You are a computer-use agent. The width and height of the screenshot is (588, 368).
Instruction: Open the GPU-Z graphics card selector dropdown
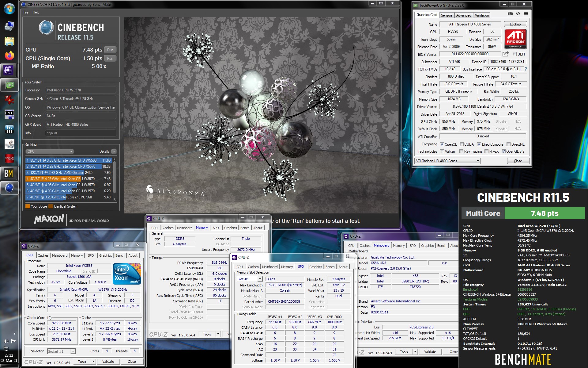tap(447, 161)
